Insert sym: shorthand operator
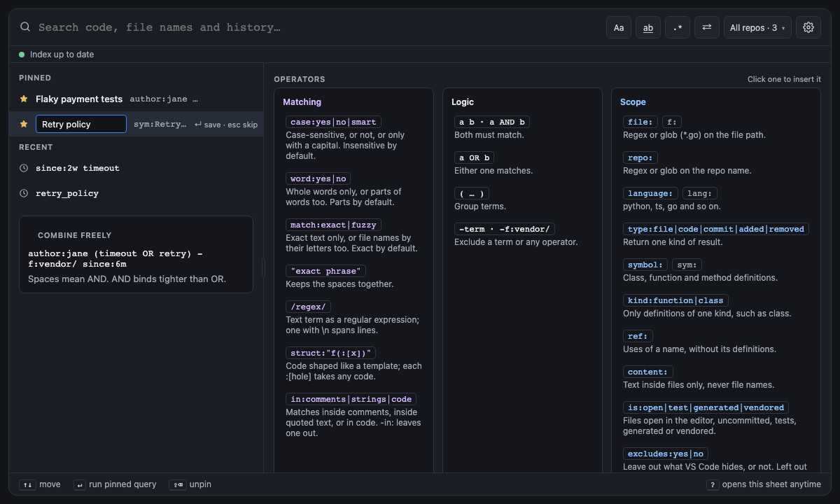The image size is (840, 504). 687,265
